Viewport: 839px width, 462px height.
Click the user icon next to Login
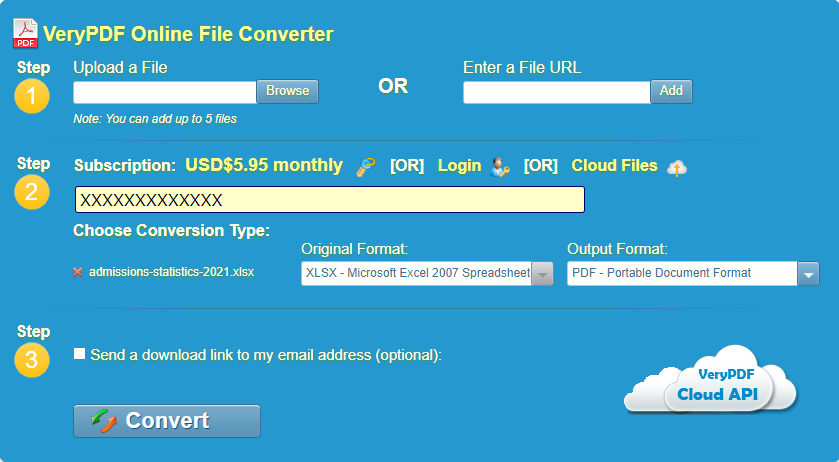point(500,167)
